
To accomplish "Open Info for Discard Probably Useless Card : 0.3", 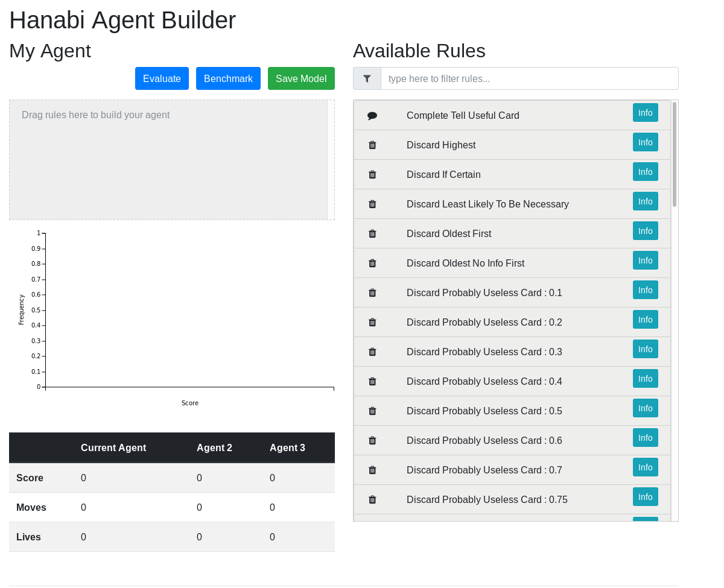I will [x=646, y=349].
